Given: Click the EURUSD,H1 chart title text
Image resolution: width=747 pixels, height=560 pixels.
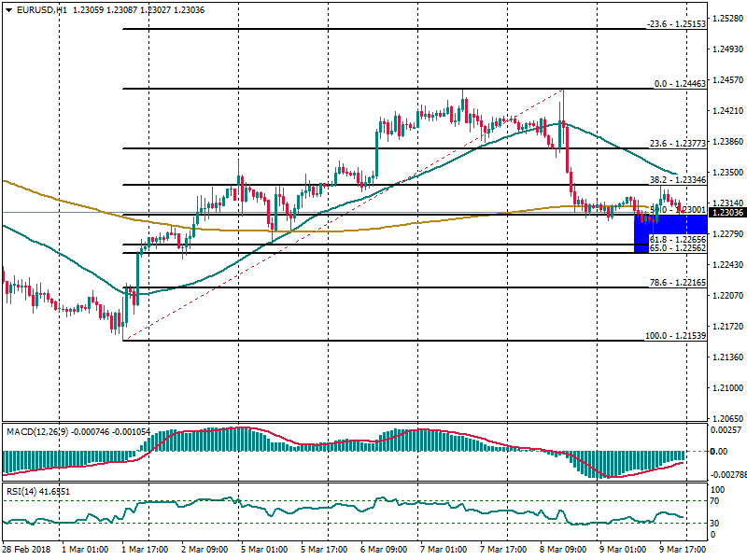Looking at the screenshot, I should pos(42,9).
